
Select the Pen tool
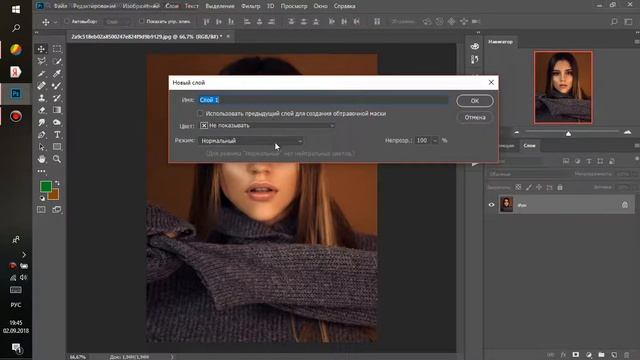41,135
